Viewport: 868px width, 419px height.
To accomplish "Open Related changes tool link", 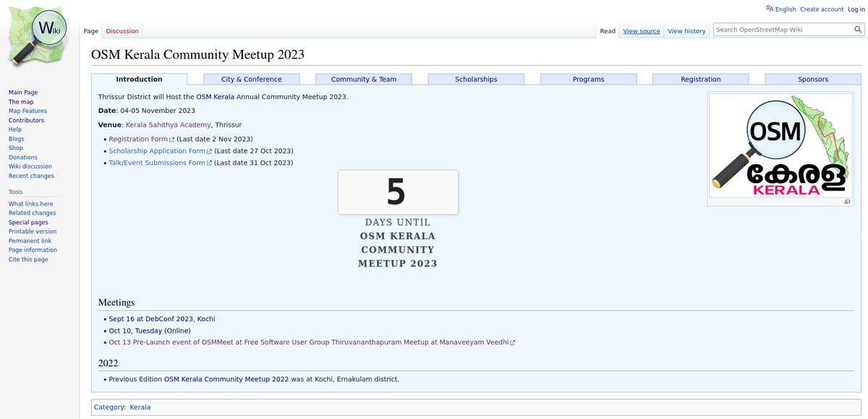I will tap(32, 213).
